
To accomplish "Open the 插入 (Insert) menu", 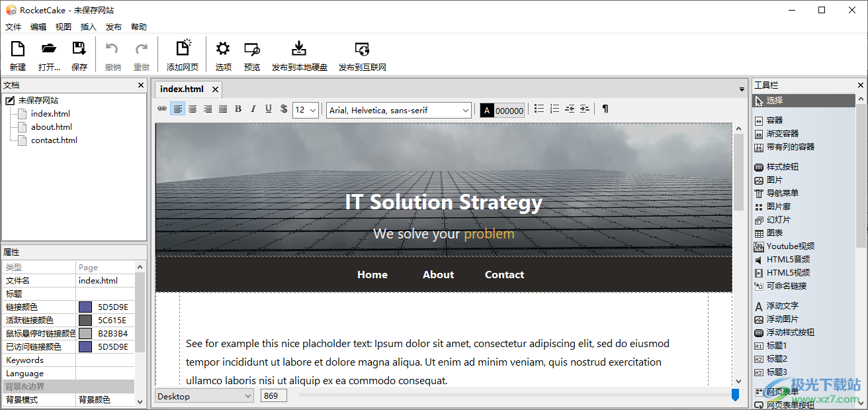I will (x=88, y=27).
